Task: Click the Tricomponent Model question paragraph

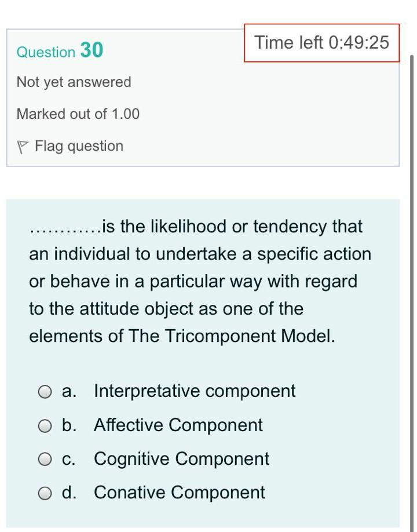Action: tap(200, 281)
